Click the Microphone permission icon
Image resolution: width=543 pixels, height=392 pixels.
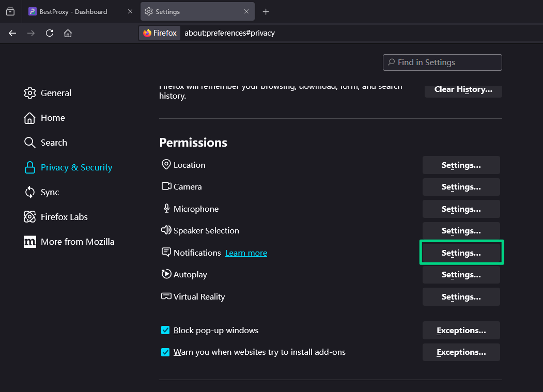coord(166,208)
